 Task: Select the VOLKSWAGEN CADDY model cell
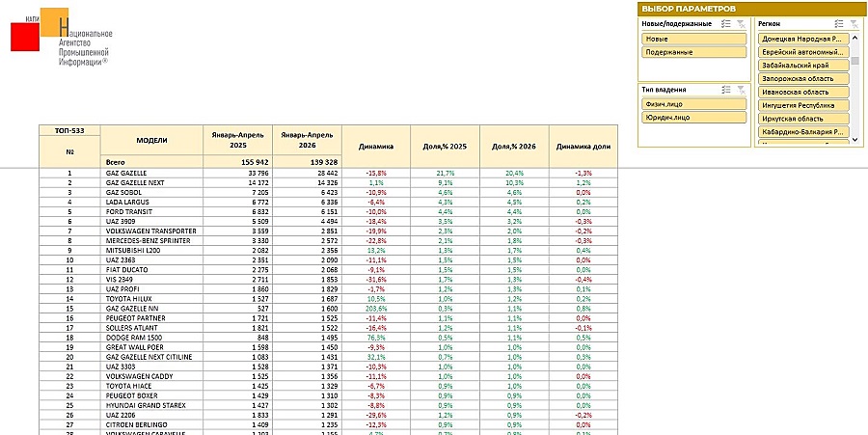(x=151, y=376)
